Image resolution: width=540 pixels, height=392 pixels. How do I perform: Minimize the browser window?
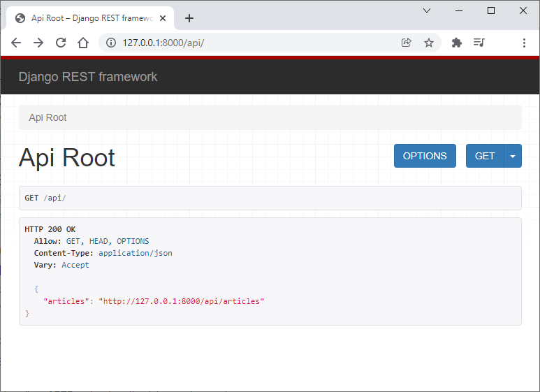pyautogui.click(x=459, y=10)
